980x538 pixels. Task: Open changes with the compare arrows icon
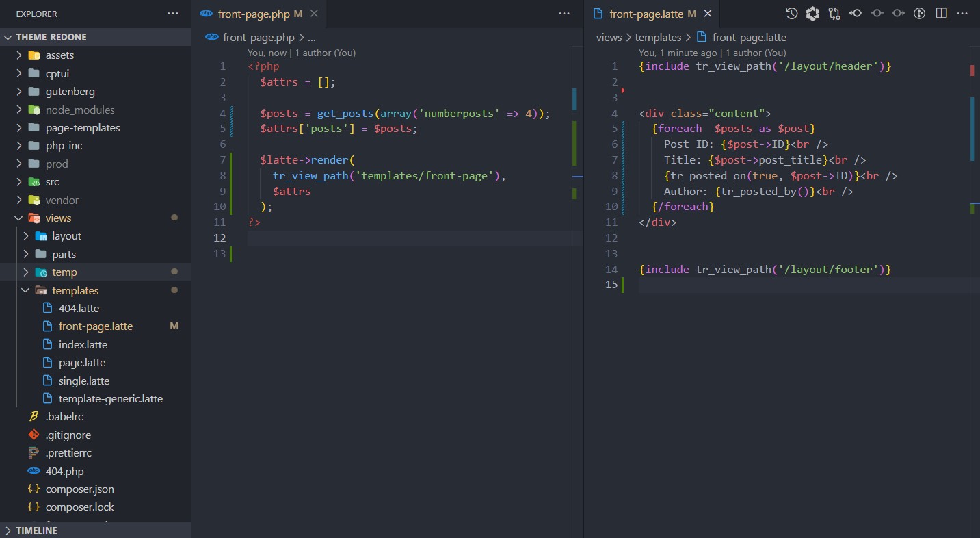click(x=834, y=14)
